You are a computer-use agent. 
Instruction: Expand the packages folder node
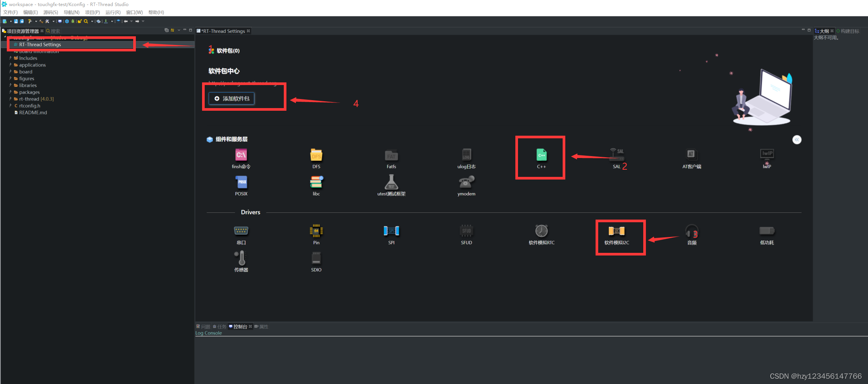tap(10, 92)
